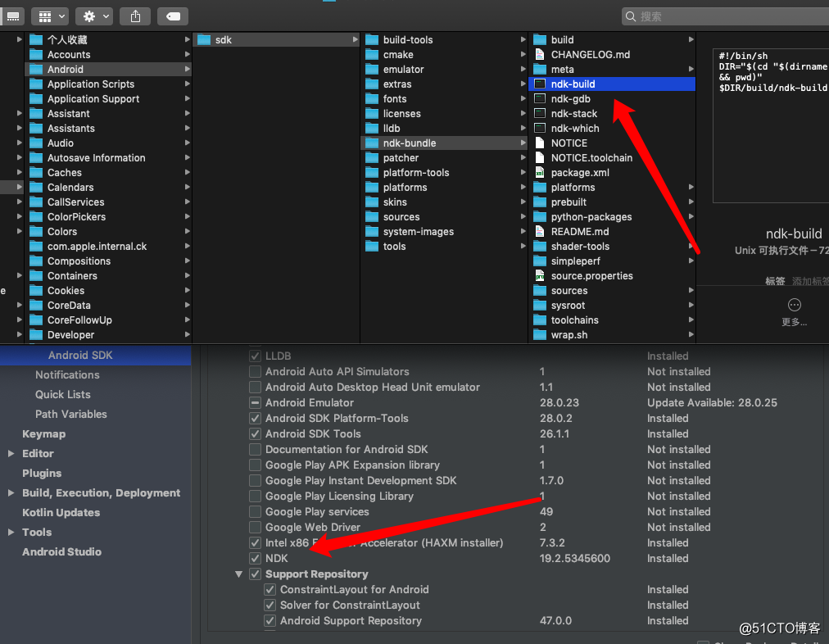Check Documentation for Android SDK

pyautogui.click(x=255, y=450)
